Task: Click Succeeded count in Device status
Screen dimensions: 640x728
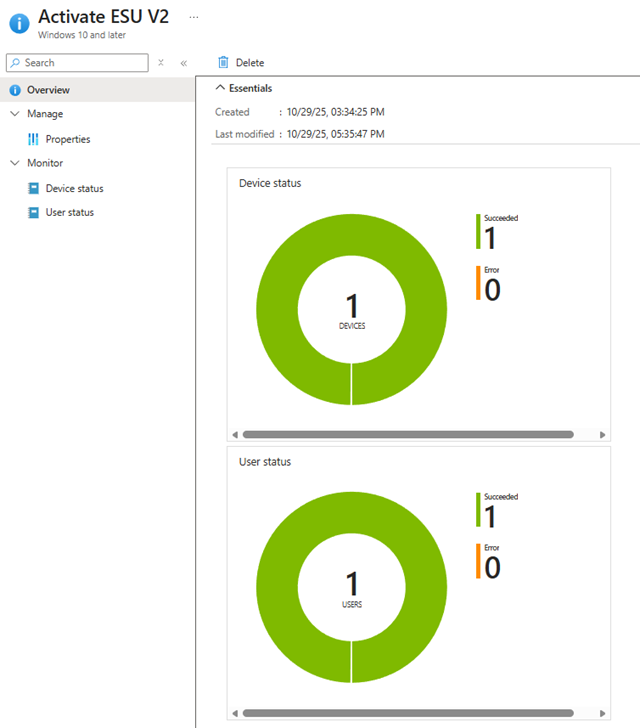Action: point(490,239)
